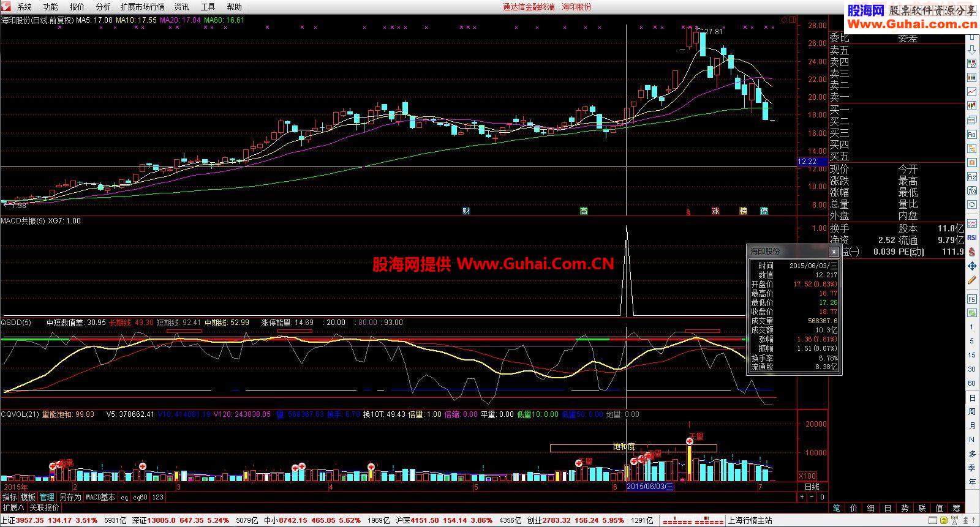The height and width of the screenshot is (527, 980).
Task: Open the 功能 menu
Action: (x=51, y=7)
